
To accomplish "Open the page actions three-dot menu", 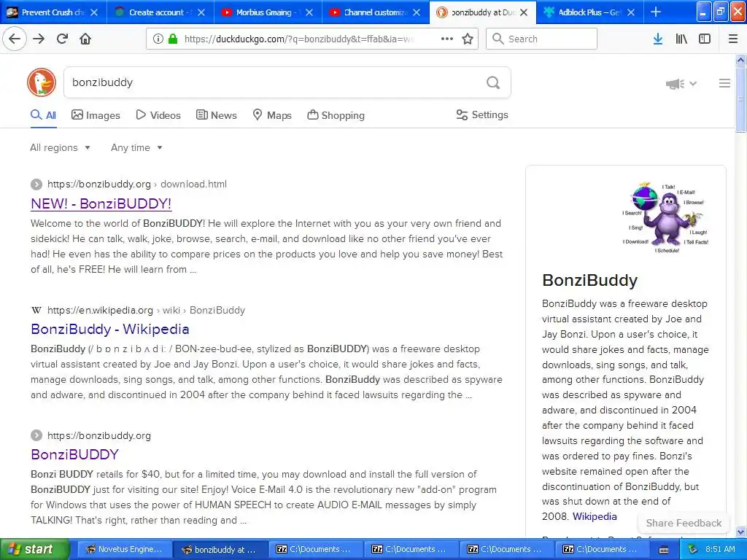I will (447, 39).
